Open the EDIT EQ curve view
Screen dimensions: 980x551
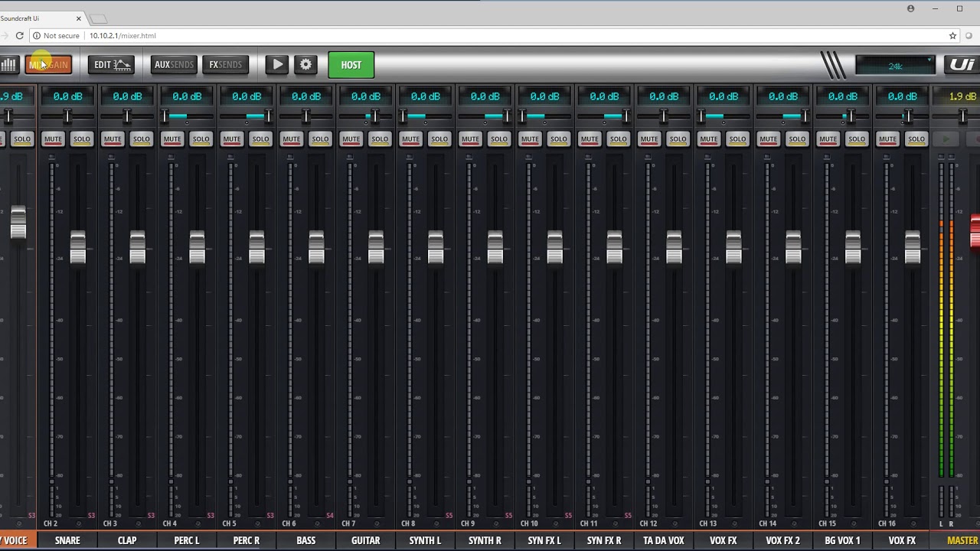pyautogui.click(x=111, y=65)
